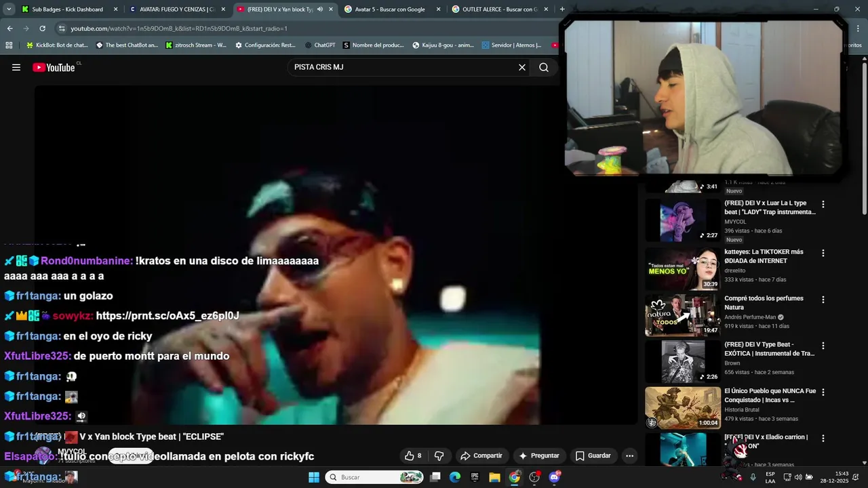
Task: Open the EXÓTICA type beat thumbnail
Action: 683,361
